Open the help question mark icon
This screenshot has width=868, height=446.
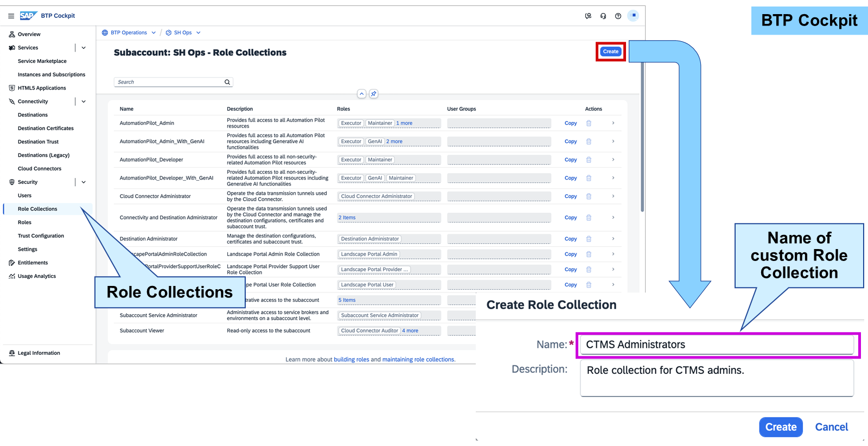pos(618,16)
